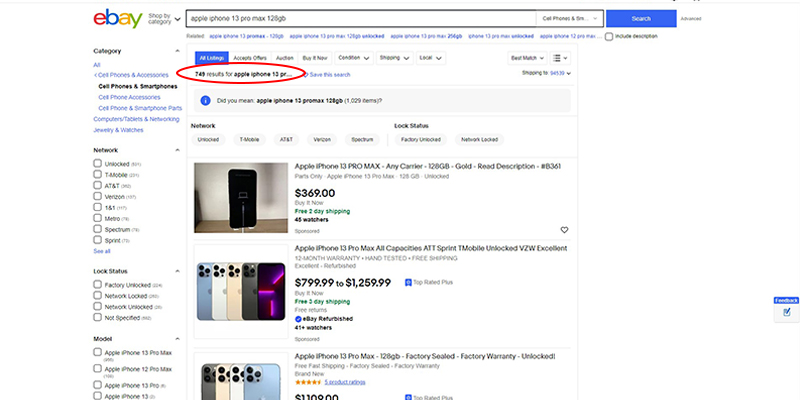Image resolution: width=800 pixels, height=400 pixels.
Task: Click the Feedback notepad icon
Action: coord(786,312)
